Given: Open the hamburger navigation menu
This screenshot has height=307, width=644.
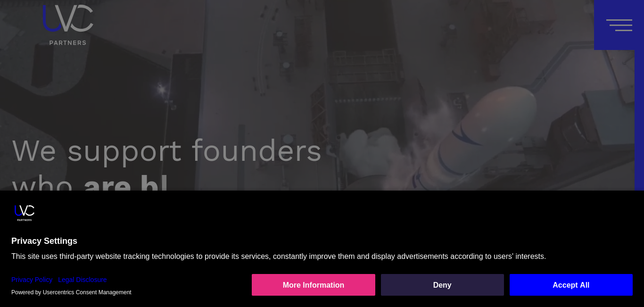Looking at the screenshot, I should [619, 25].
